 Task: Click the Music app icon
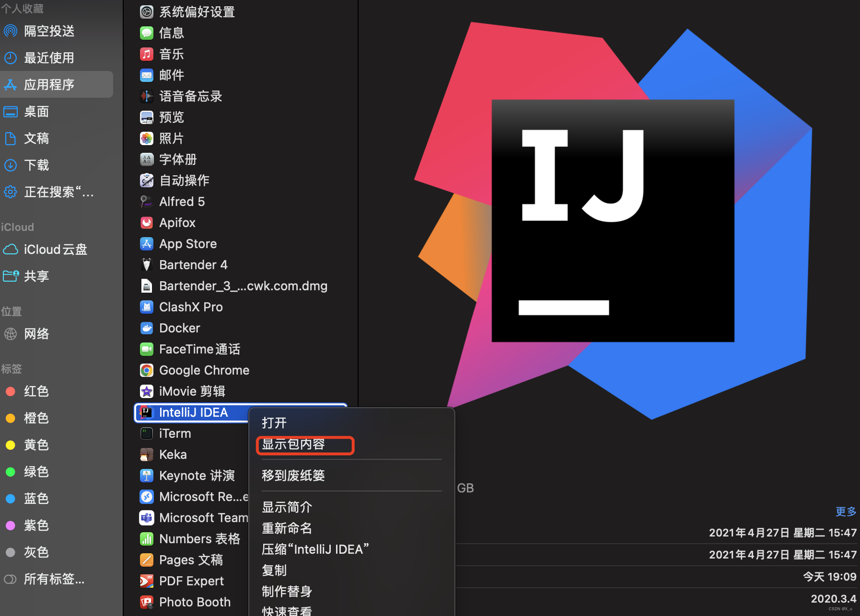click(x=147, y=54)
